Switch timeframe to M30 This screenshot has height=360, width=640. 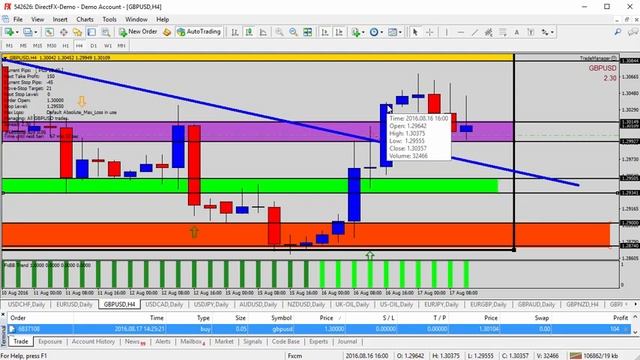(x=51, y=46)
